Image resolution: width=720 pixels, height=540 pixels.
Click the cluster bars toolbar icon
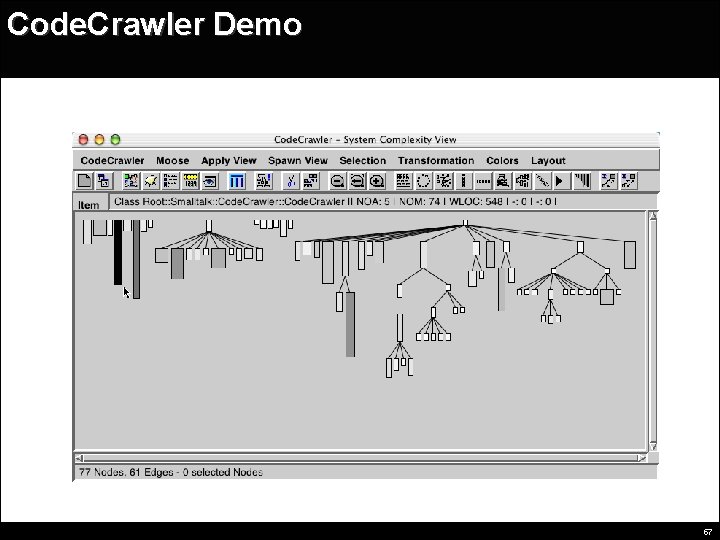523,181
